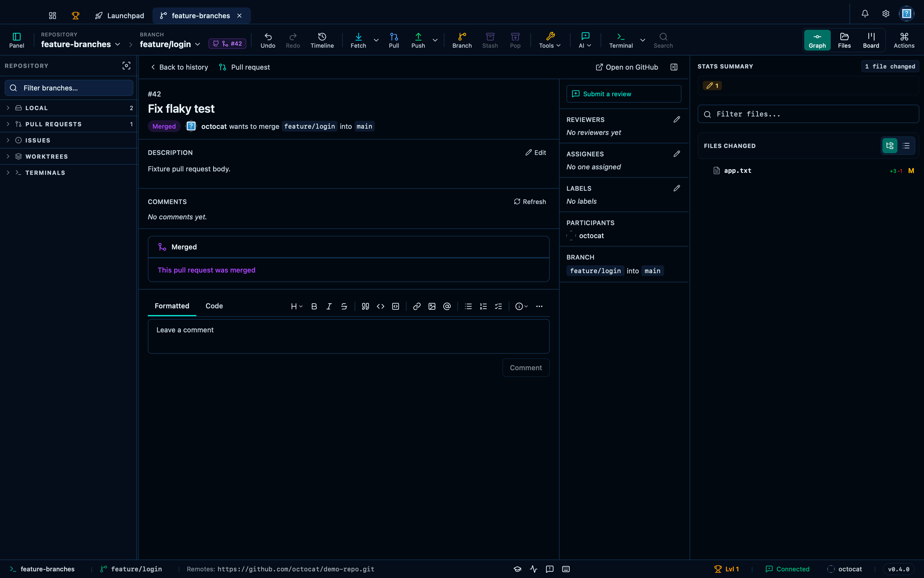Insert a link
Image resolution: width=924 pixels, height=578 pixels.
coord(417,306)
